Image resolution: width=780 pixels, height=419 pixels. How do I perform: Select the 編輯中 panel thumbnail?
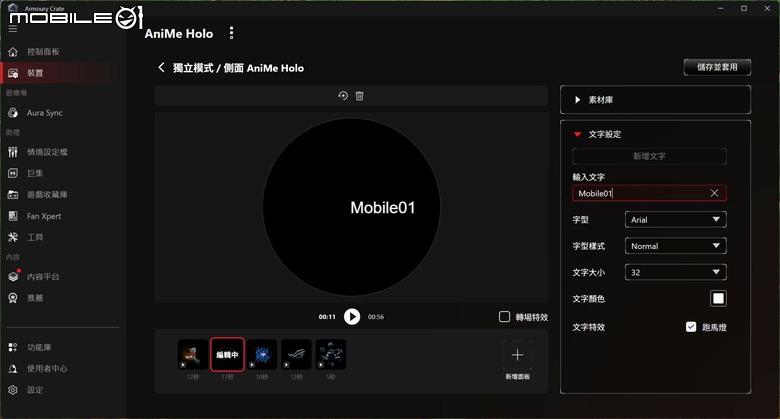click(227, 354)
